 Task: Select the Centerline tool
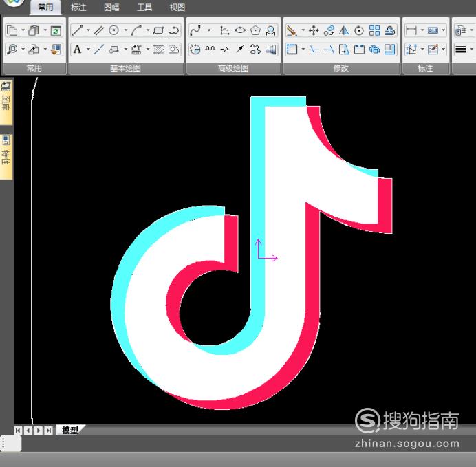pos(98,49)
